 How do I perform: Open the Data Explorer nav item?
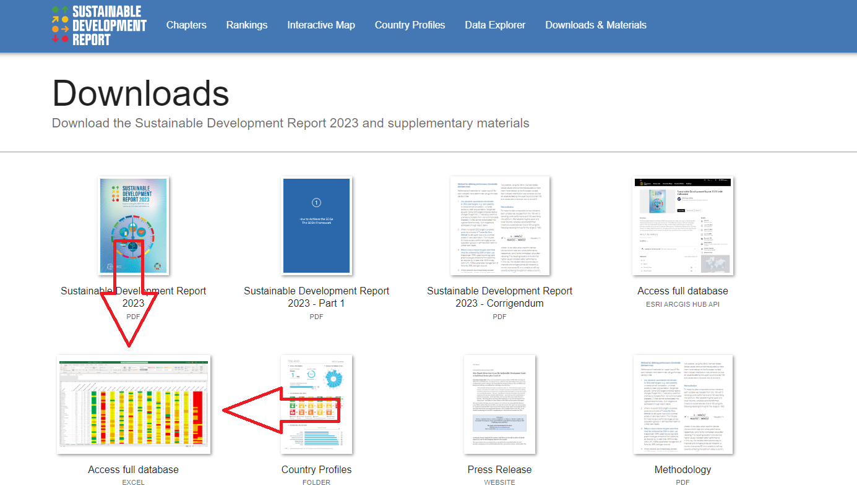495,25
